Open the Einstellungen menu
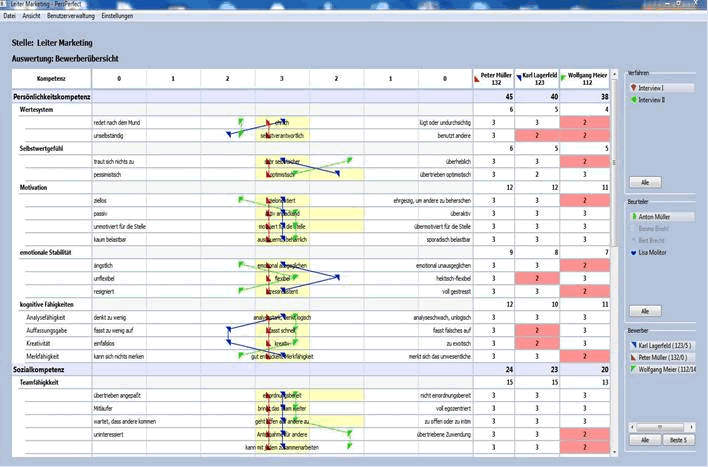The width and height of the screenshot is (708, 467). (x=117, y=16)
